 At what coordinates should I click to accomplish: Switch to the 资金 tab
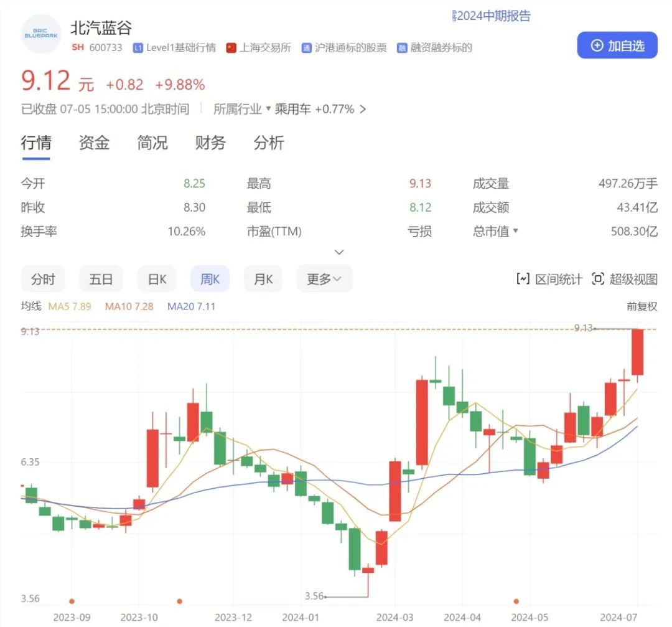click(x=95, y=143)
